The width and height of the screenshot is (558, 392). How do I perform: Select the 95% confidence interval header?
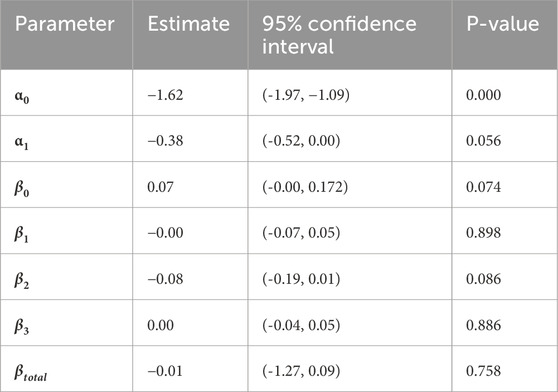coord(339,35)
